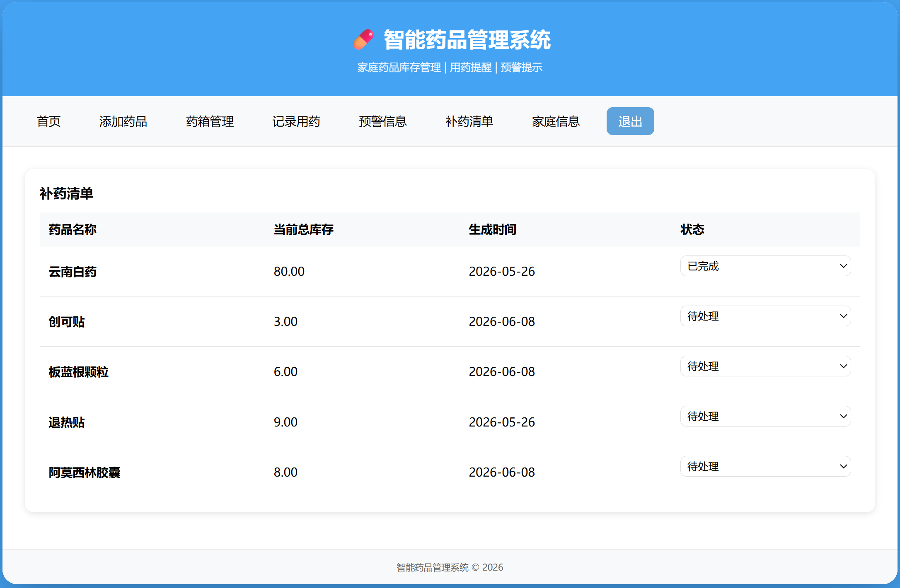The height and width of the screenshot is (588, 900).
Task: Open status dropdown for 阿莫西林胶囊
Action: tap(765, 466)
